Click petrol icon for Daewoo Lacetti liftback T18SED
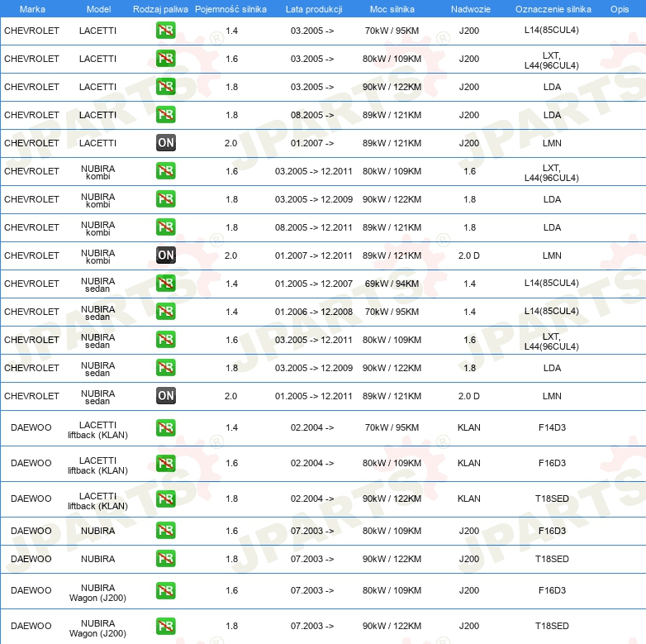 pyautogui.click(x=165, y=499)
